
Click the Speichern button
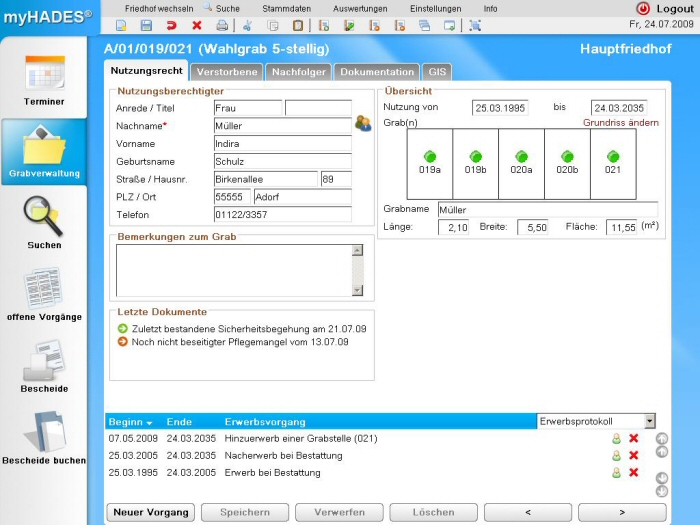(245, 512)
